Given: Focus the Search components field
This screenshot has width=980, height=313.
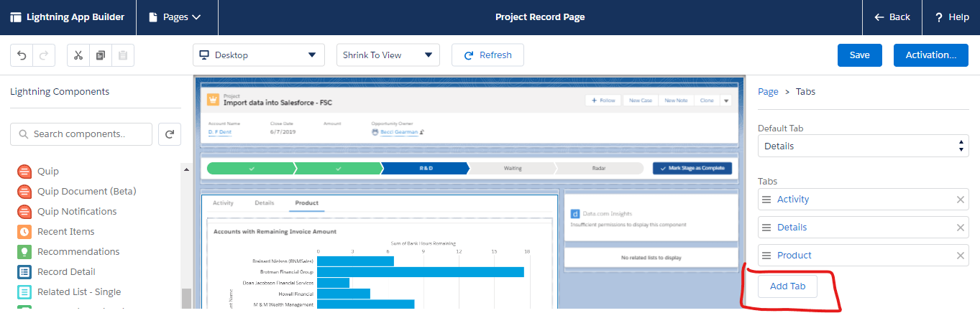Looking at the screenshot, I should point(81,134).
